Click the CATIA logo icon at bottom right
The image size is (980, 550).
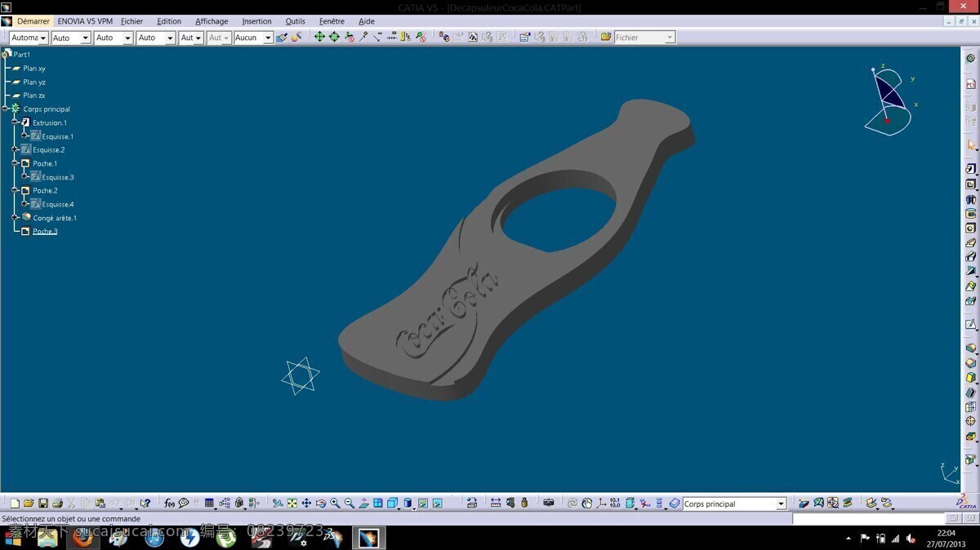tap(966, 503)
